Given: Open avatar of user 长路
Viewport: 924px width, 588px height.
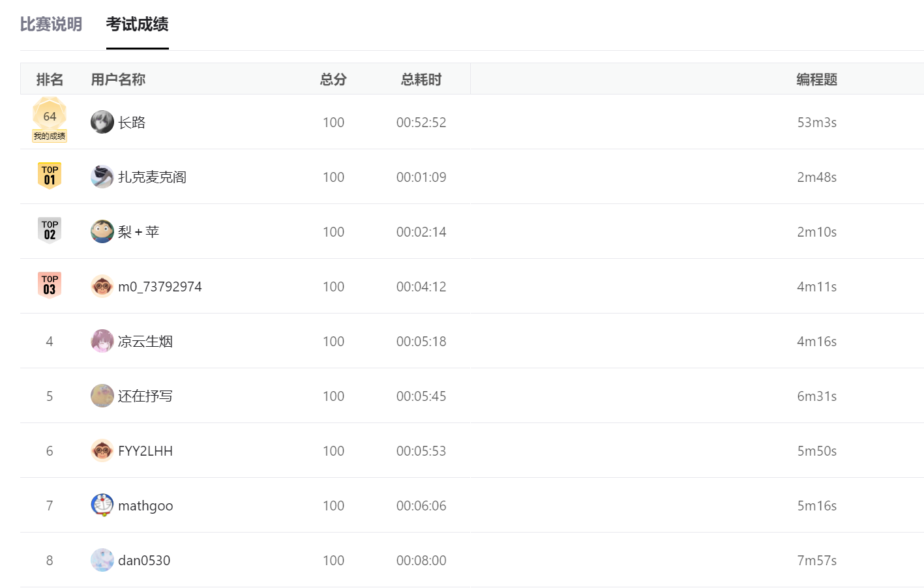Looking at the screenshot, I should 102,122.
